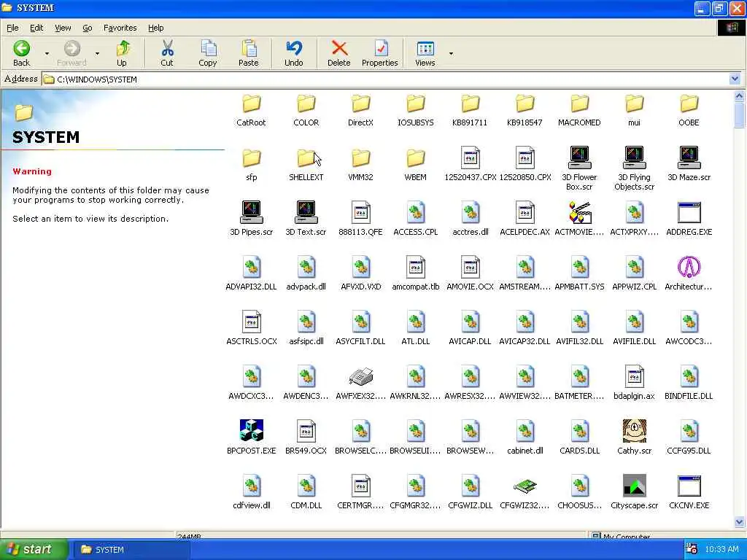Open the Back history dropdown arrow
The width and height of the screenshot is (747, 560).
click(47, 53)
